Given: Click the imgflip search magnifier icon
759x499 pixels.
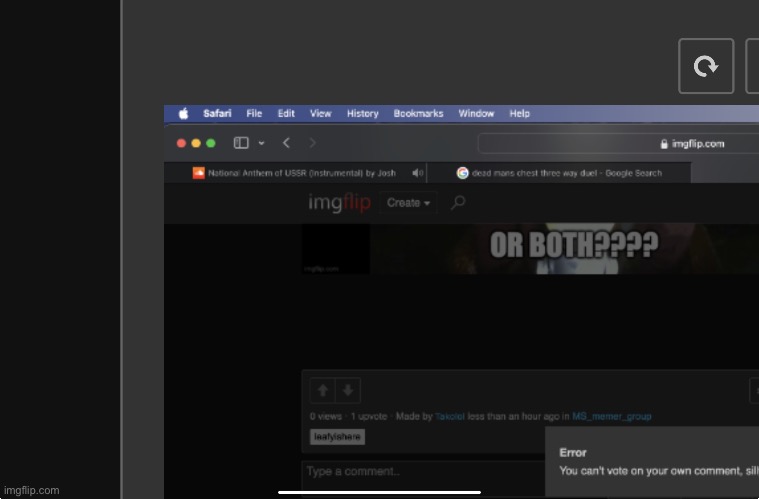Looking at the screenshot, I should (x=458, y=203).
